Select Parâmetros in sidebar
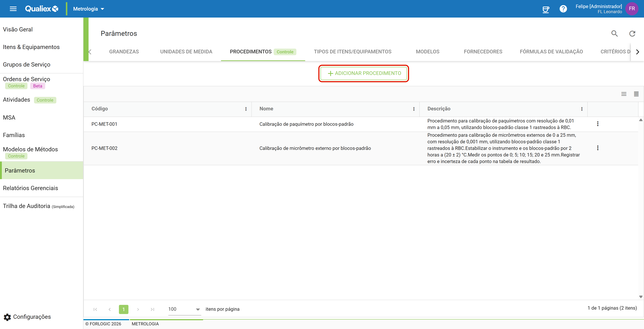 42,170
